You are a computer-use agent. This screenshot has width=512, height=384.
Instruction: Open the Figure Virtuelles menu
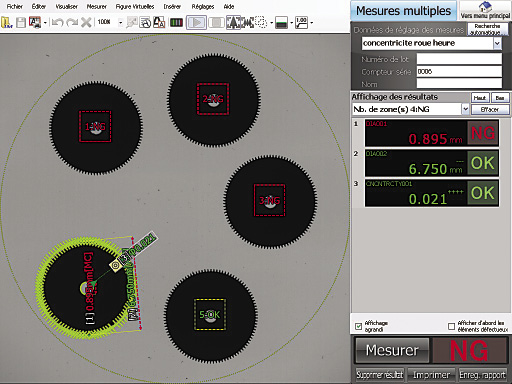[x=135, y=6]
